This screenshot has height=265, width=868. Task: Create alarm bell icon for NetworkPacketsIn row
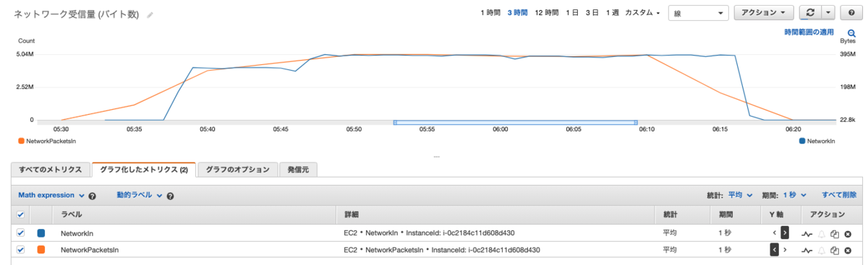[822, 250]
